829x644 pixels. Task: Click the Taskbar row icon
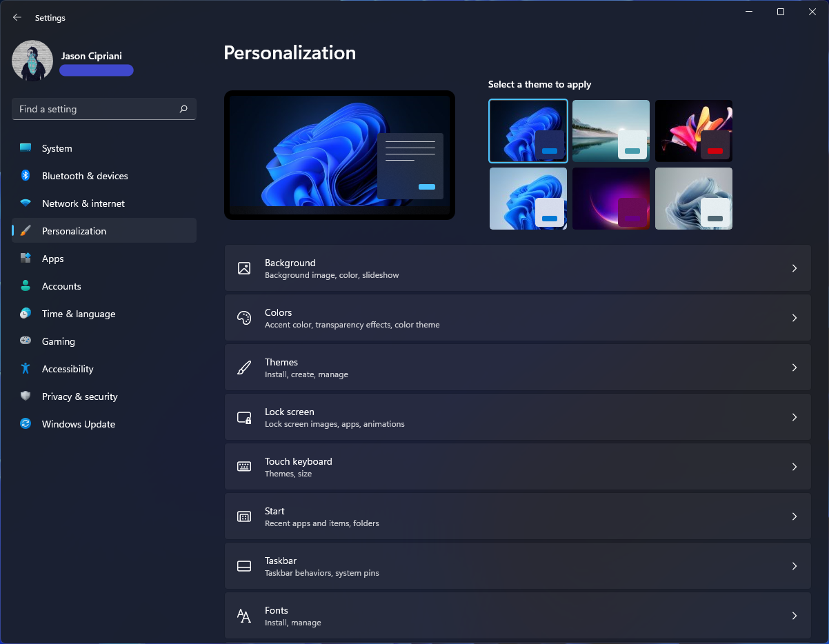[x=244, y=566]
